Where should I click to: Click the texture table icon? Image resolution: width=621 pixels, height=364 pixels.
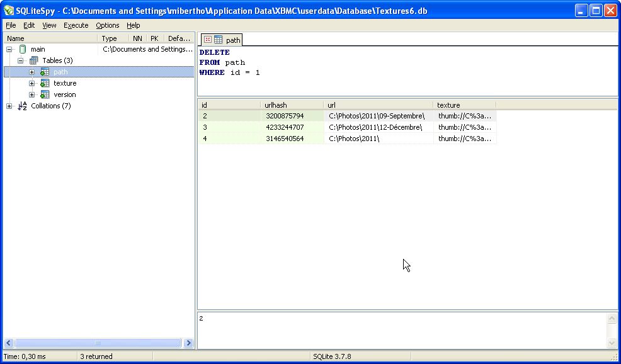pos(45,83)
